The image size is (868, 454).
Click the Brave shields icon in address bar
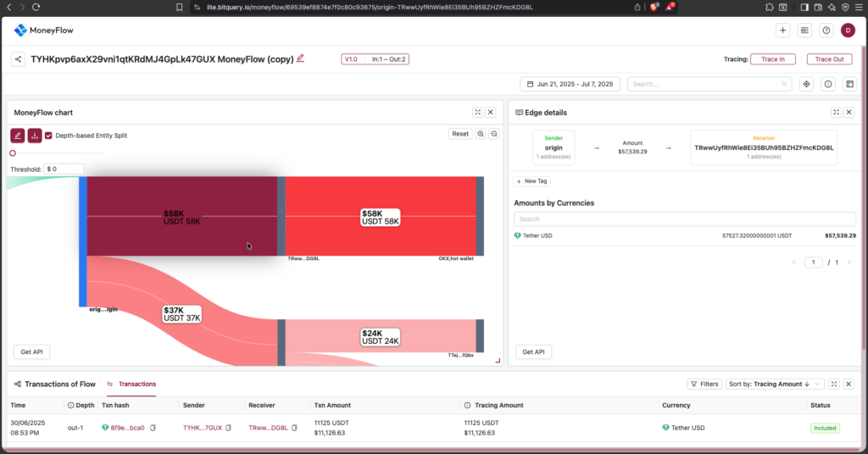[x=654, y=7]
